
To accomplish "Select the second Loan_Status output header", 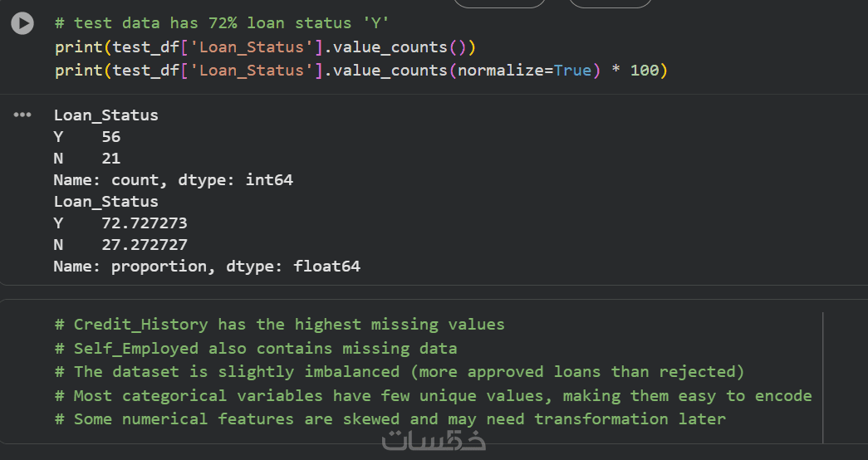I will click(105, 202).
